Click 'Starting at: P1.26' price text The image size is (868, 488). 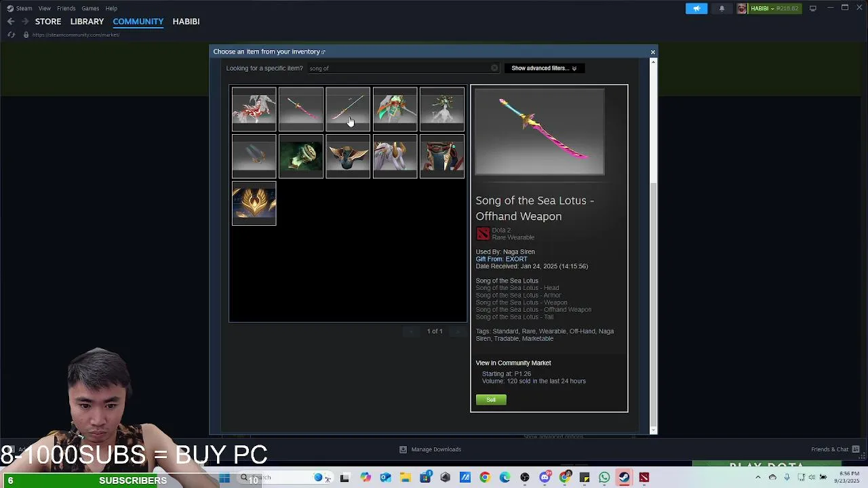pos(507,373)
